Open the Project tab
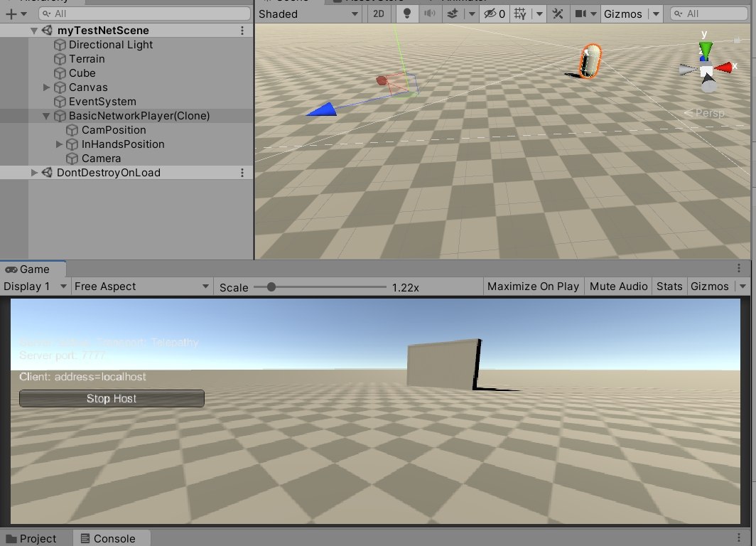This screenshot has height=546, width=756. (x=32, y=538)
